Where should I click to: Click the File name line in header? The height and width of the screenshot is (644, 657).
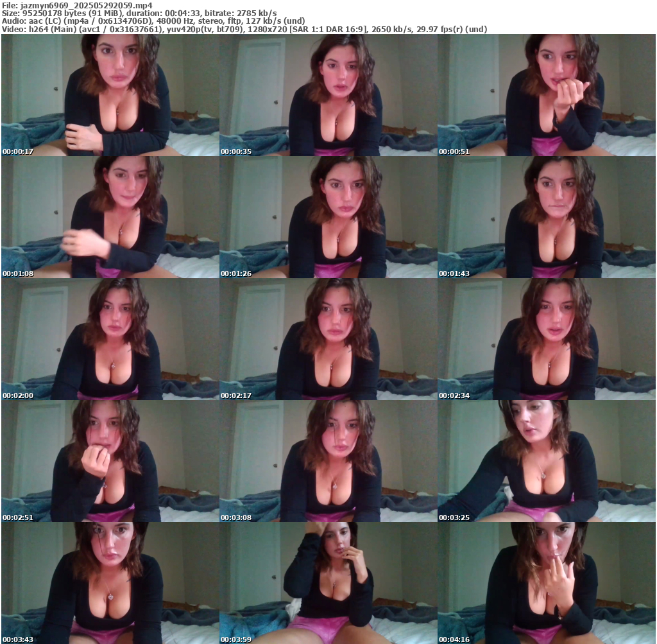pos(77,5)
